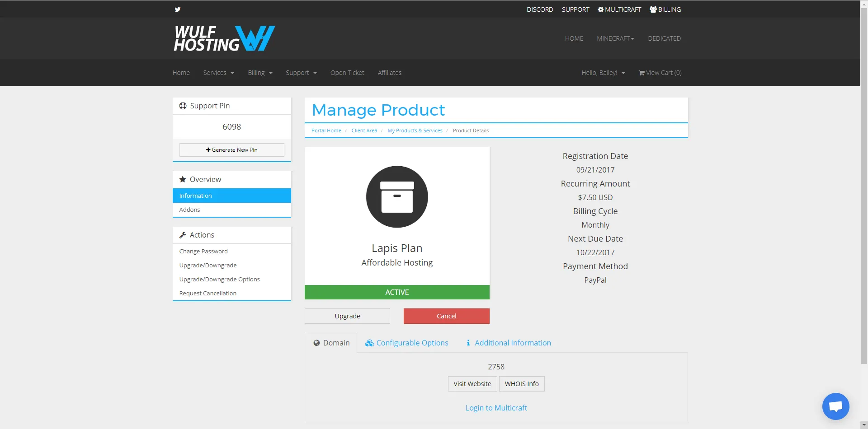The width and height of the screenshot is (868, 429).
Task: Open the live chat bubble
Action: click(x=835, y=406)
